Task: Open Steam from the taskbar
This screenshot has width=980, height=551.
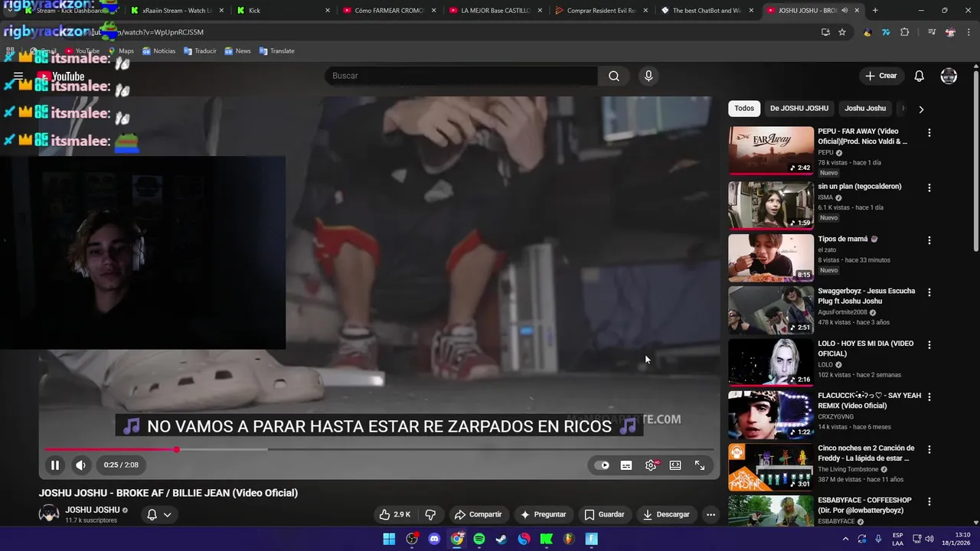Action: click(x=501, y=539)
